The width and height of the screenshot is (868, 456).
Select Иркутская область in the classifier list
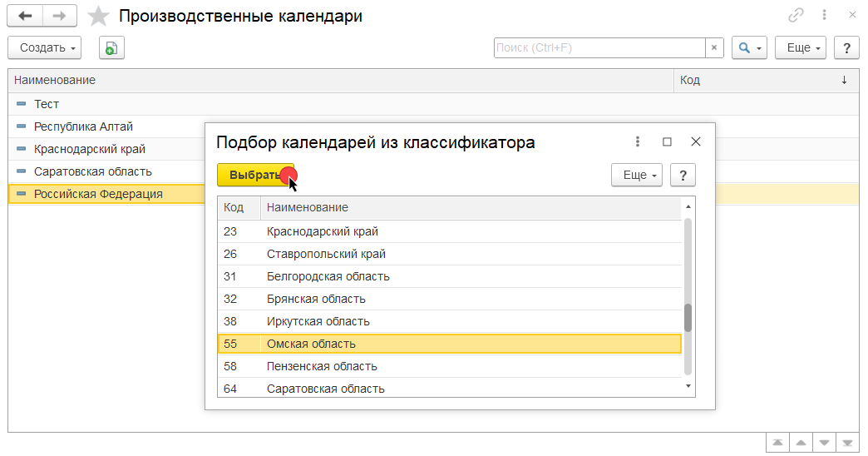[x=318, y=321]
